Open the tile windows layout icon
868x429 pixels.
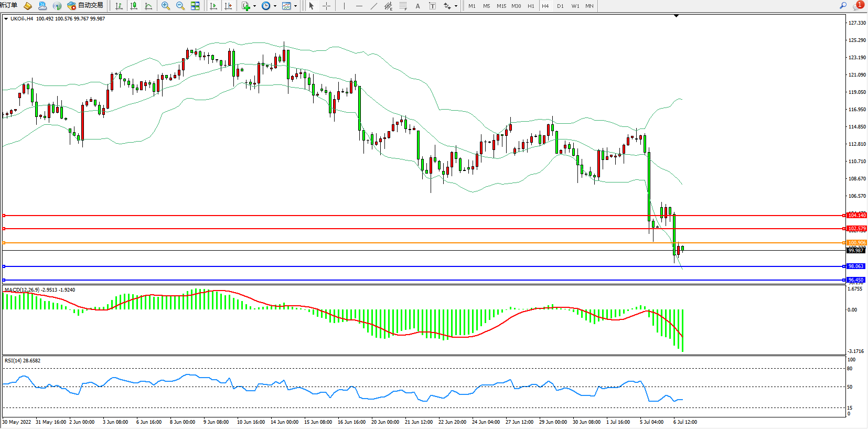(x=195, y=6)
